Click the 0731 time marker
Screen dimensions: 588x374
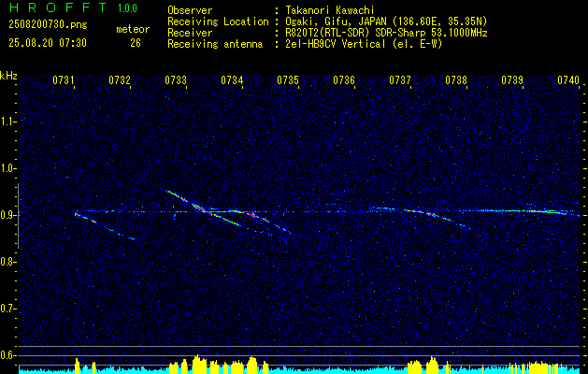tap(63, 80)
